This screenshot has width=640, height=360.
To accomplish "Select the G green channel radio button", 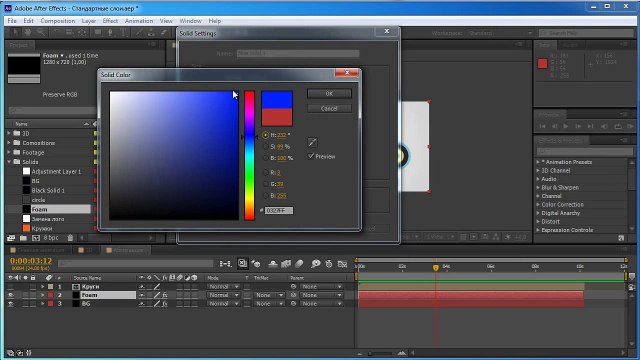I will 265,184.
